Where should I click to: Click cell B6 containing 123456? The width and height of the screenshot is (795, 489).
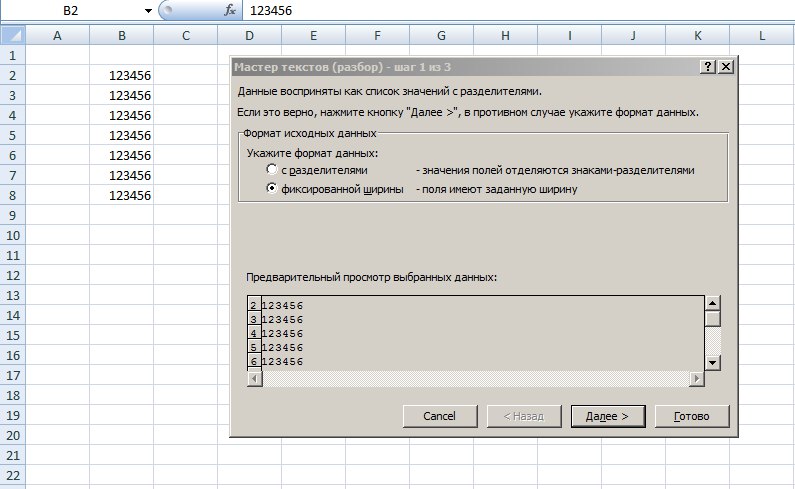(122, 155)
